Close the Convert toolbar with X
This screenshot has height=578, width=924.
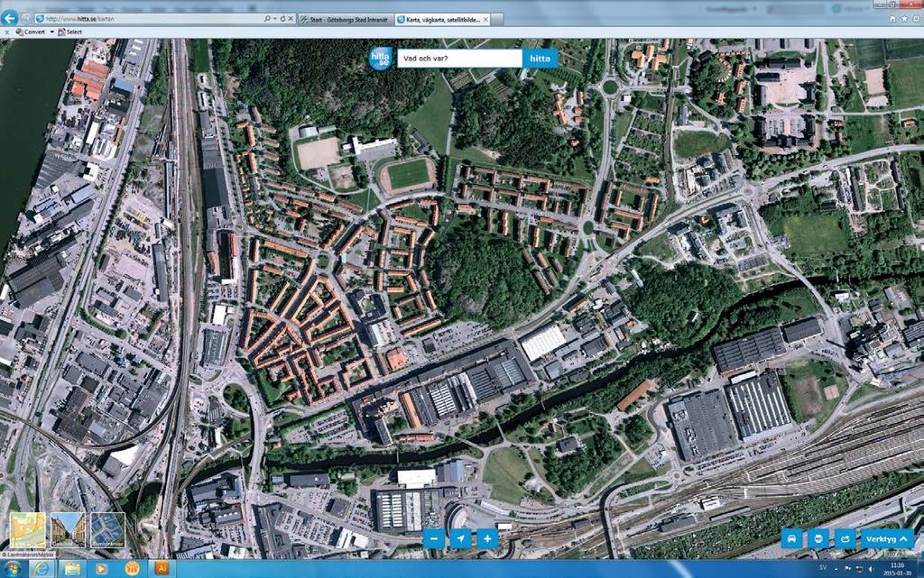pyautogui.click(x=6, y=32)
